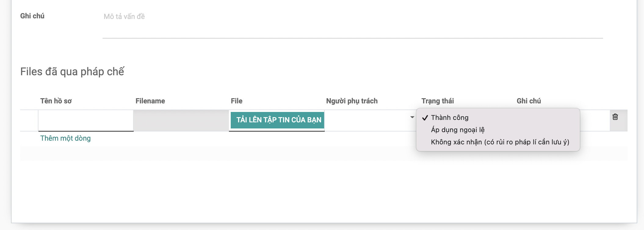Image resolution: width=644 pixels, height=230 pixels.
Task: Sort by Tên hồ sơ column header
Action: pos(56,101)
